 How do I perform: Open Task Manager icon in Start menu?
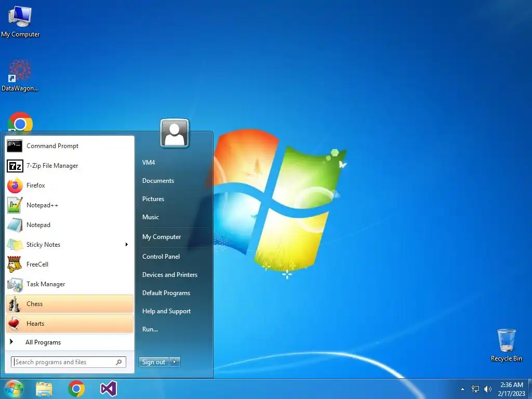click(x=15, y=284)
